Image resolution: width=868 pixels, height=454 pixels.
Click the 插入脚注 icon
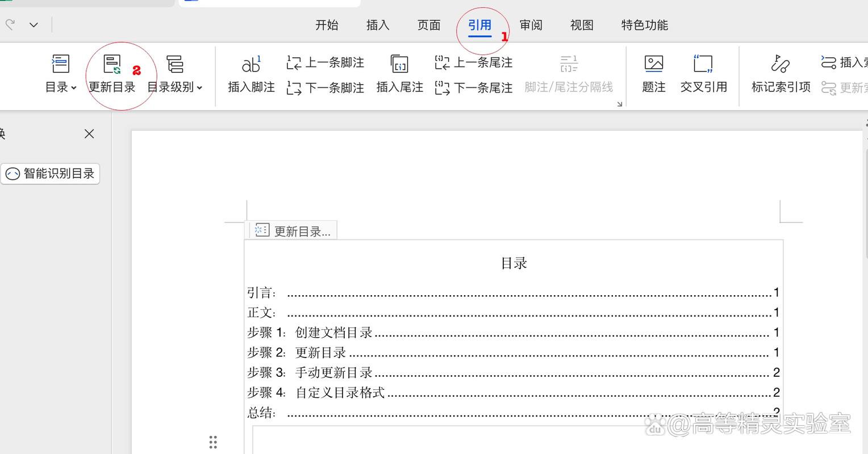click(251, 64)
